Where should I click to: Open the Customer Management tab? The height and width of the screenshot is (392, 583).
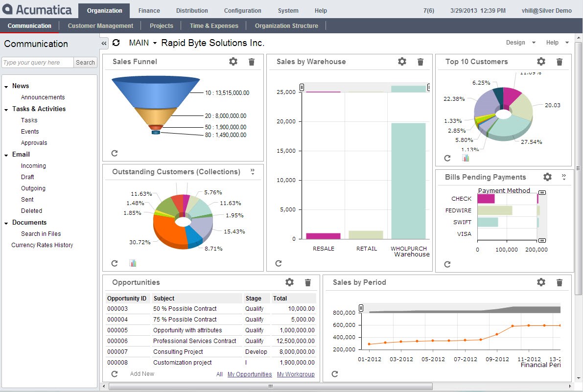(100, 25)
